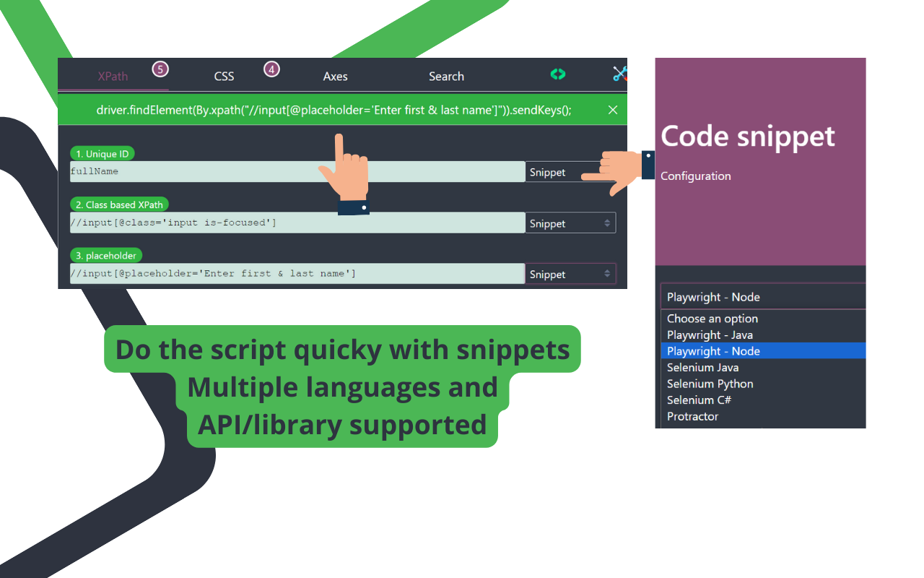
Task: Switch to the XPath tab
Action: tap(113, 77)
